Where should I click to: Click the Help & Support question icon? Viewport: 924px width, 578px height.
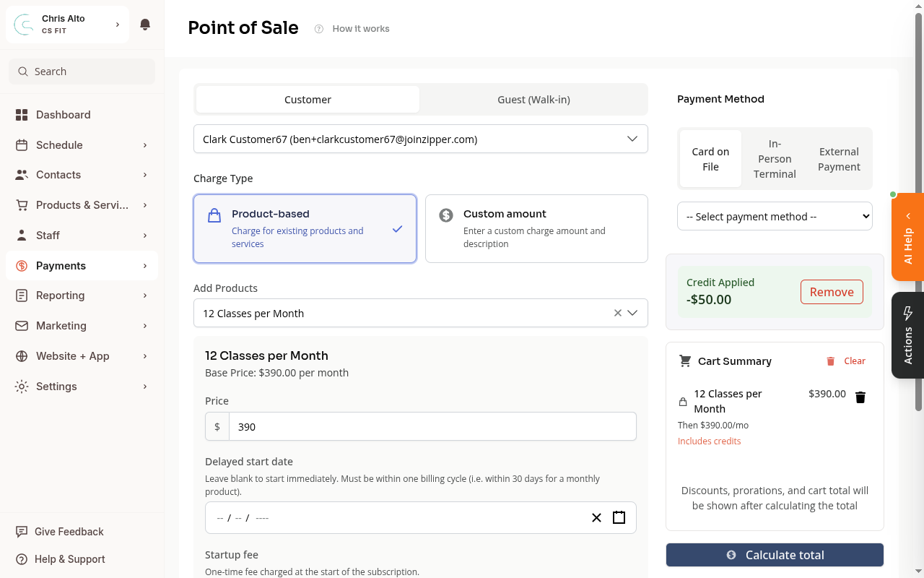point(22,559)
